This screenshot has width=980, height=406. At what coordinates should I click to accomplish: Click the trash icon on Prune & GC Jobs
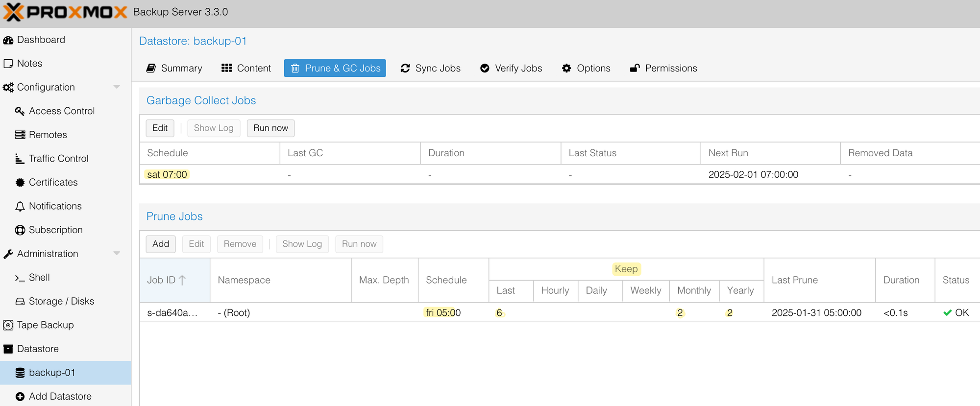295,68
